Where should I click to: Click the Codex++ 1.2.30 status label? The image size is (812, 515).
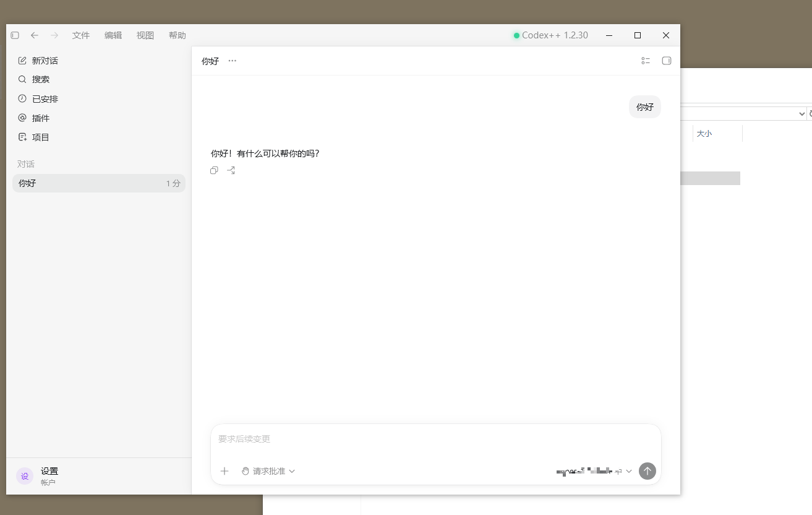550,35
